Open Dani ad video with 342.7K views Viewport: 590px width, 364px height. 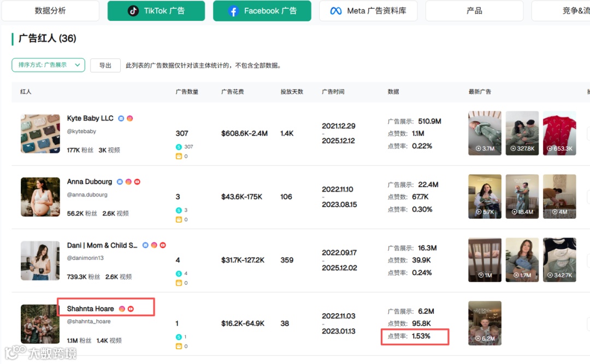tap(559, 260)
